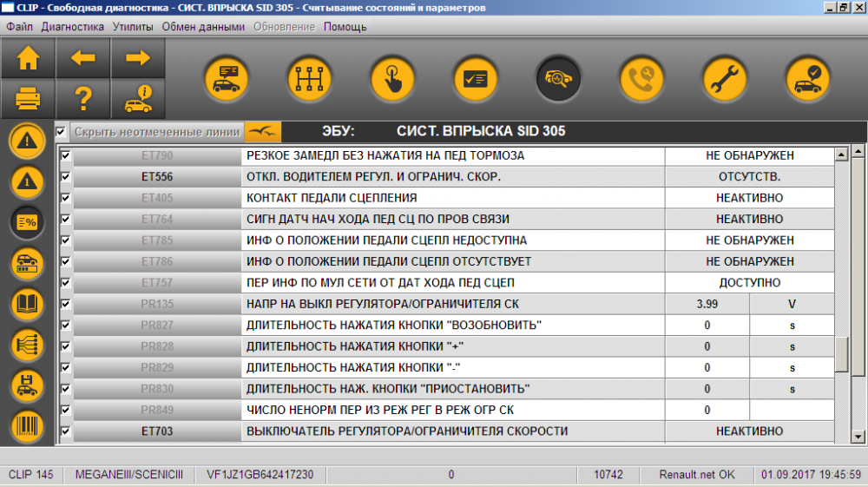Go to the home screen icon
868x487 pixels.
pos(28,58)
